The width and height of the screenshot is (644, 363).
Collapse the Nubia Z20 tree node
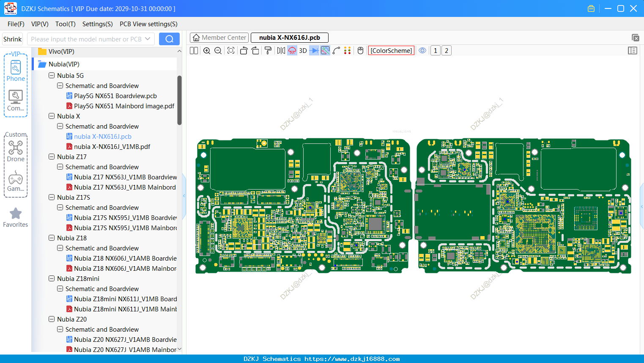pos(52,319)
